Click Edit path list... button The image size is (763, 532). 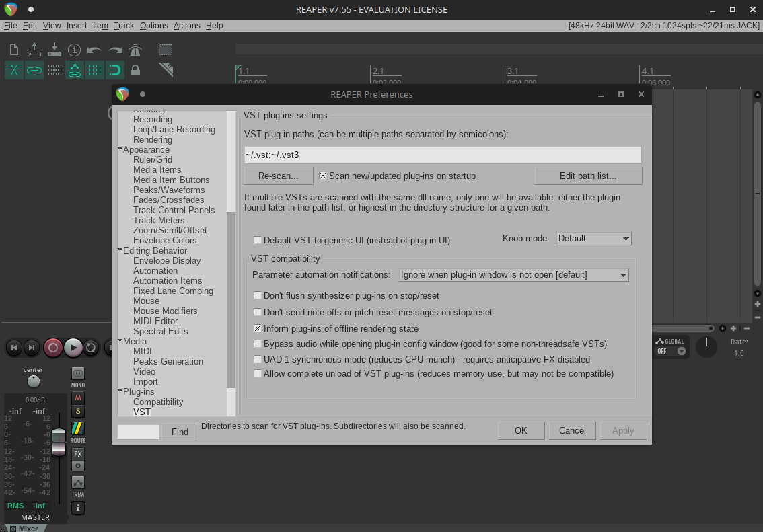point(588,176)
